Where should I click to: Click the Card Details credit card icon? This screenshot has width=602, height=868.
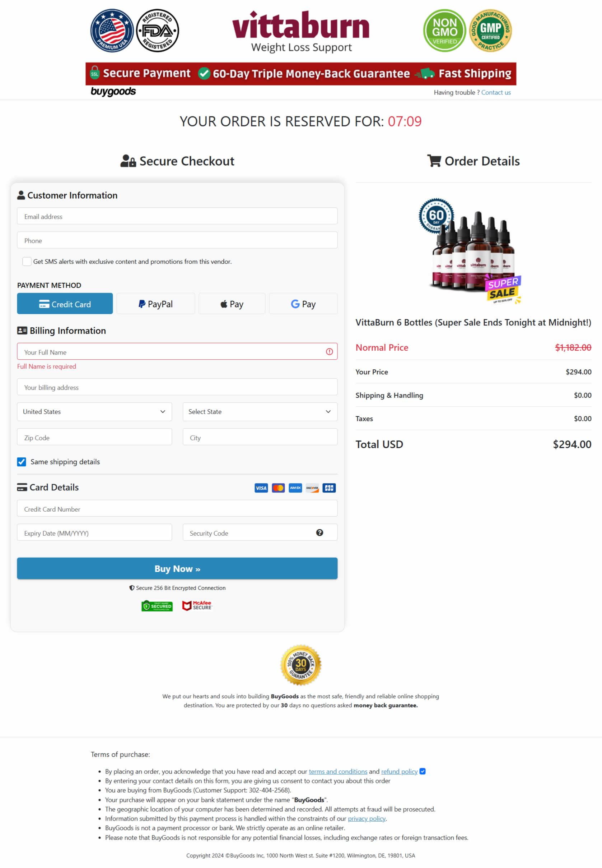tap(22, 487)
